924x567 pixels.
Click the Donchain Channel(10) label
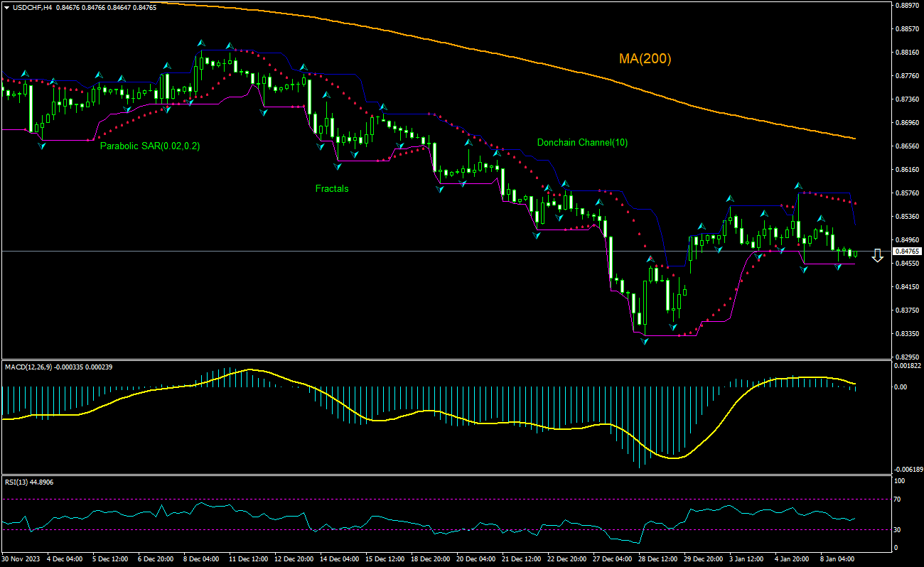pyautogui.click(x=584, y=141)
